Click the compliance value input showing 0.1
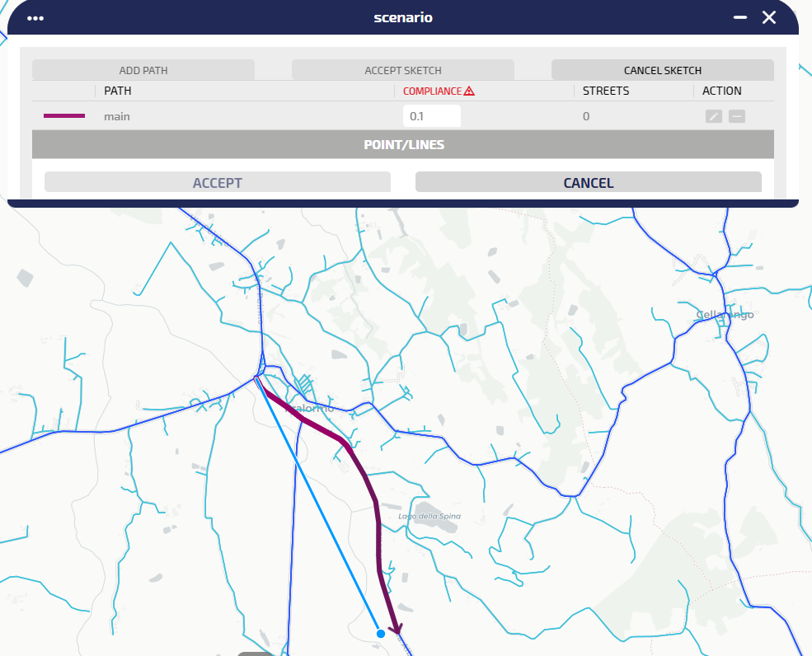 (431, 116)
